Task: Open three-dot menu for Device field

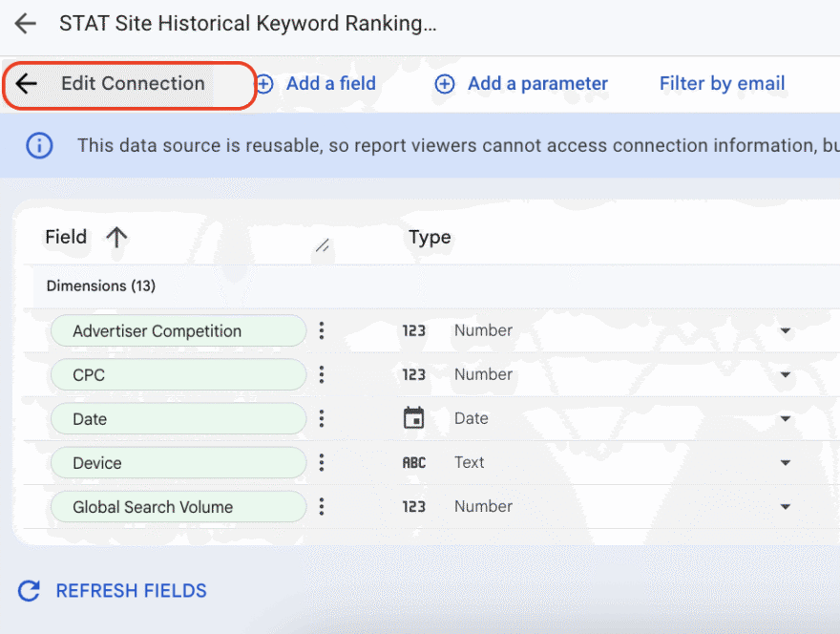Action: 322,462
